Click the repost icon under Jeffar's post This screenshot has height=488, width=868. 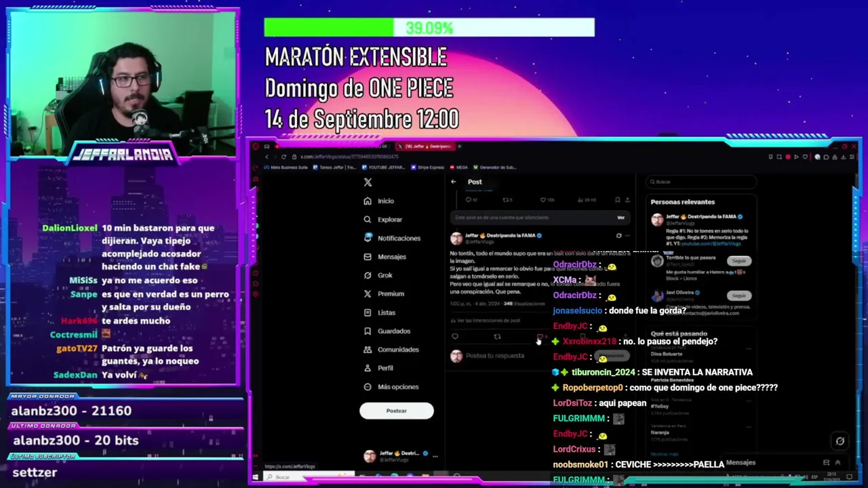click(497, 336)
